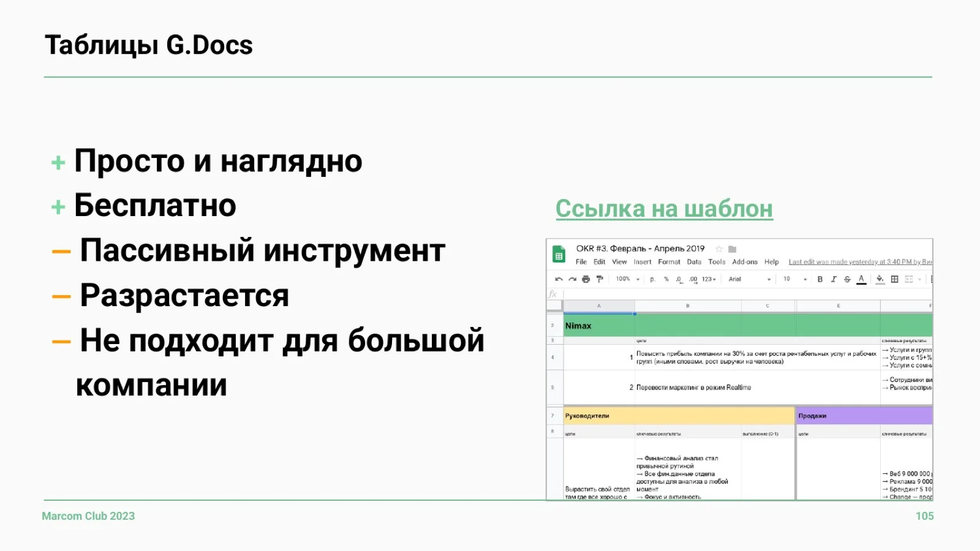
Task: Open the 123 number format dropdown
Action: (x=709, y=279)
